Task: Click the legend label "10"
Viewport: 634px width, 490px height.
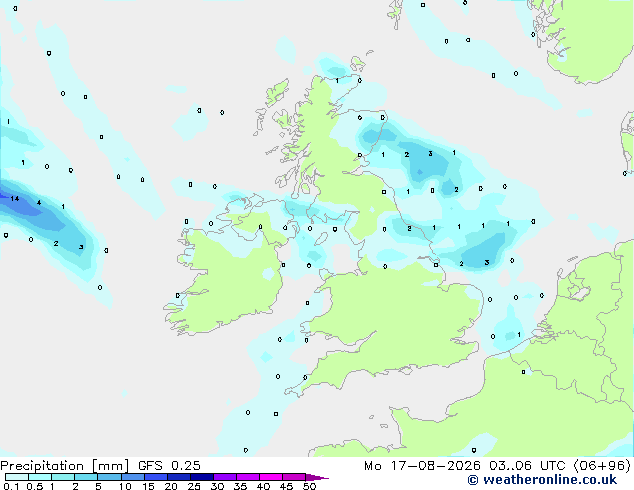Action: (x=125, y=486)
